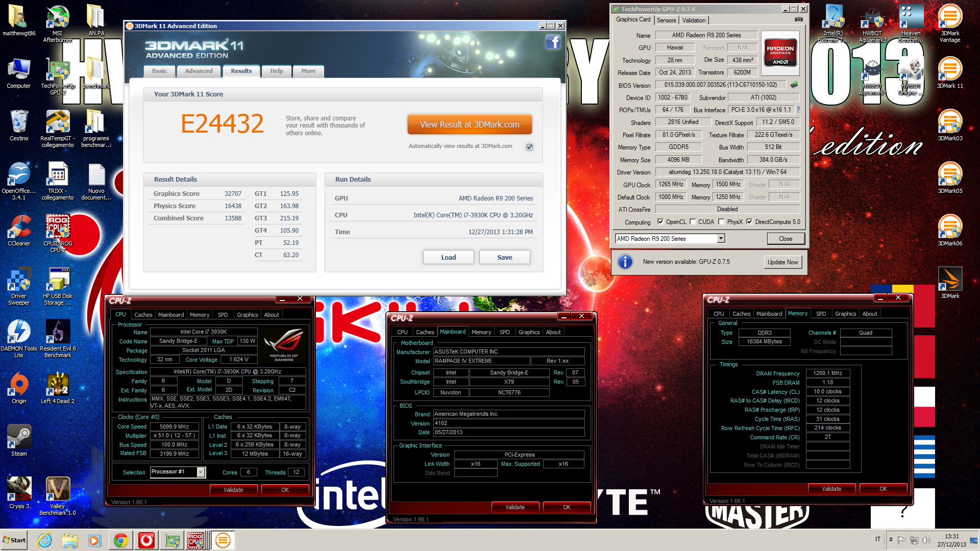Open MSI Afterburner desktop icon
Image resolution: width=980 pixels, height=551 pixels.
[57, 23]
